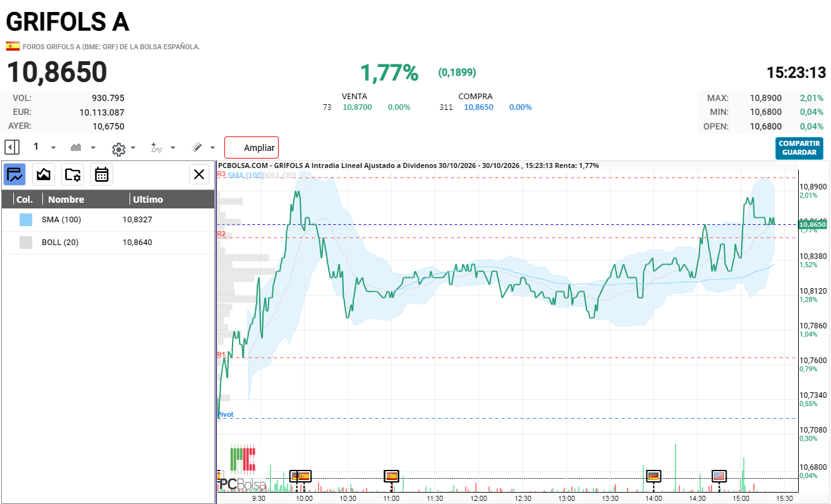Click the add indicator icon in toolbar
This screenshot has width=831, height=504.
tap(156, 148)
